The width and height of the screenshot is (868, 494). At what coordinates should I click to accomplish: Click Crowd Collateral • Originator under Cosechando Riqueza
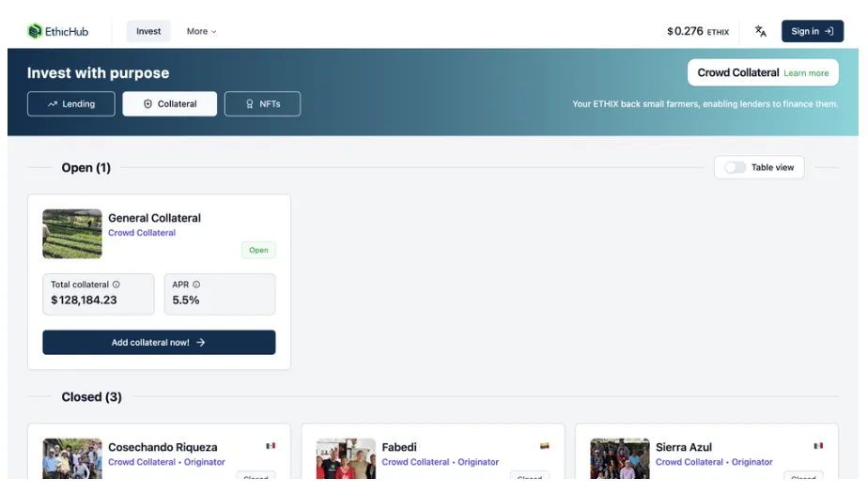coord(166,462)
